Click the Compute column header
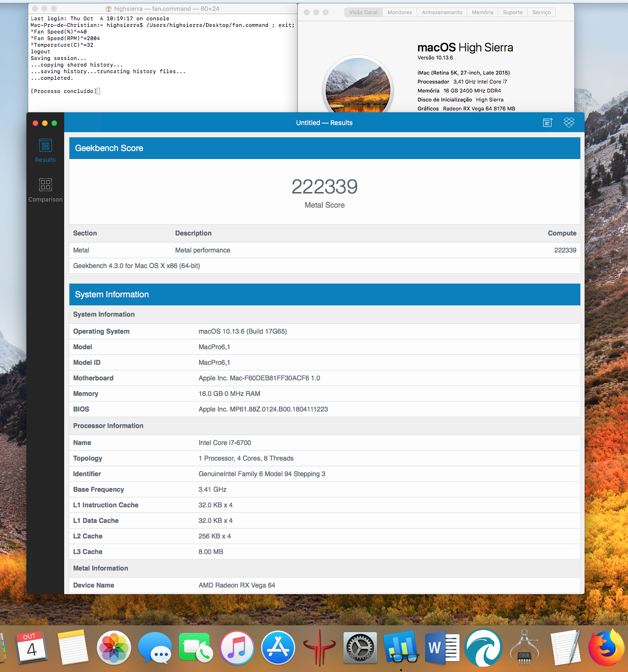 point(562,233)
